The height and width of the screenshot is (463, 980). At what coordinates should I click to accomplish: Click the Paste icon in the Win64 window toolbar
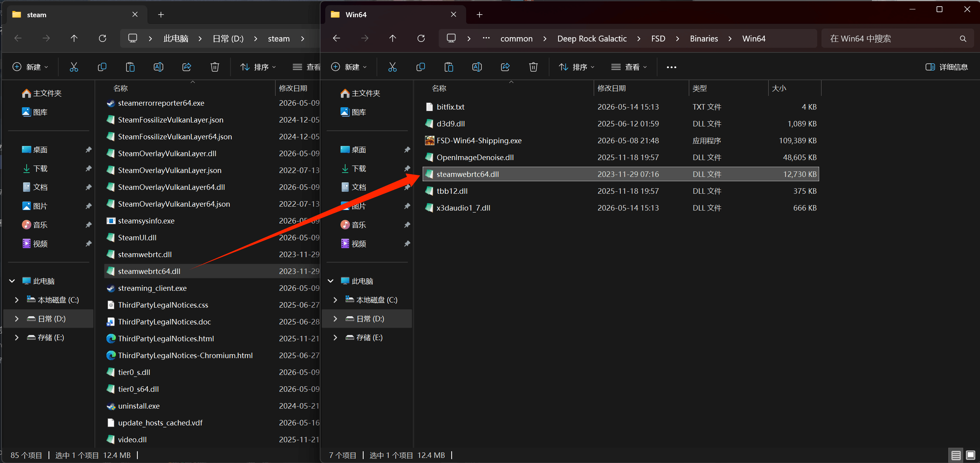[449, 67]
